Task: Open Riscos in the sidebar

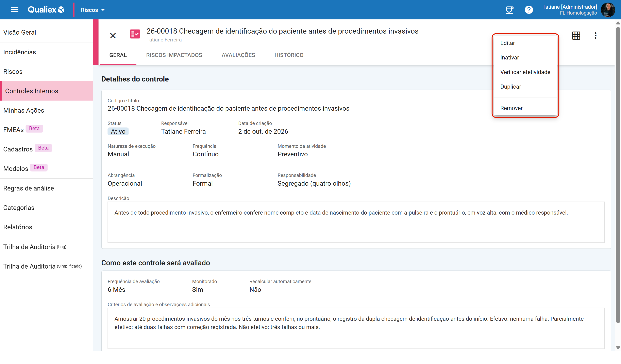Action: click(47, 72)
